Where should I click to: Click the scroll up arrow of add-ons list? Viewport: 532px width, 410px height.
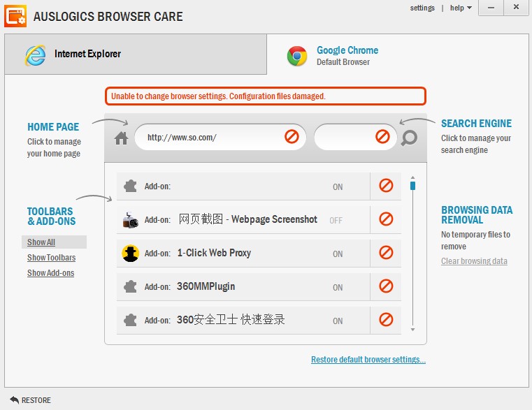tap(412, 177)
